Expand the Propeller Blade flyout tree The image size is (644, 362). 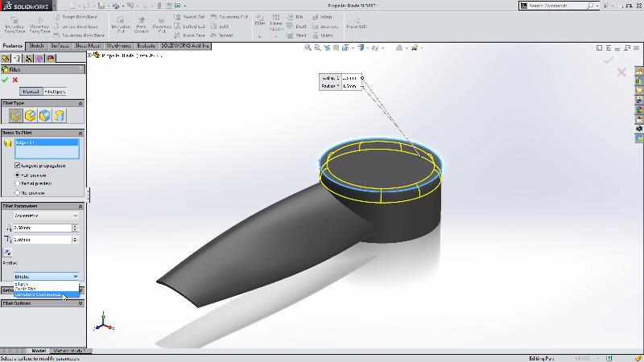(x=89, y=55)
